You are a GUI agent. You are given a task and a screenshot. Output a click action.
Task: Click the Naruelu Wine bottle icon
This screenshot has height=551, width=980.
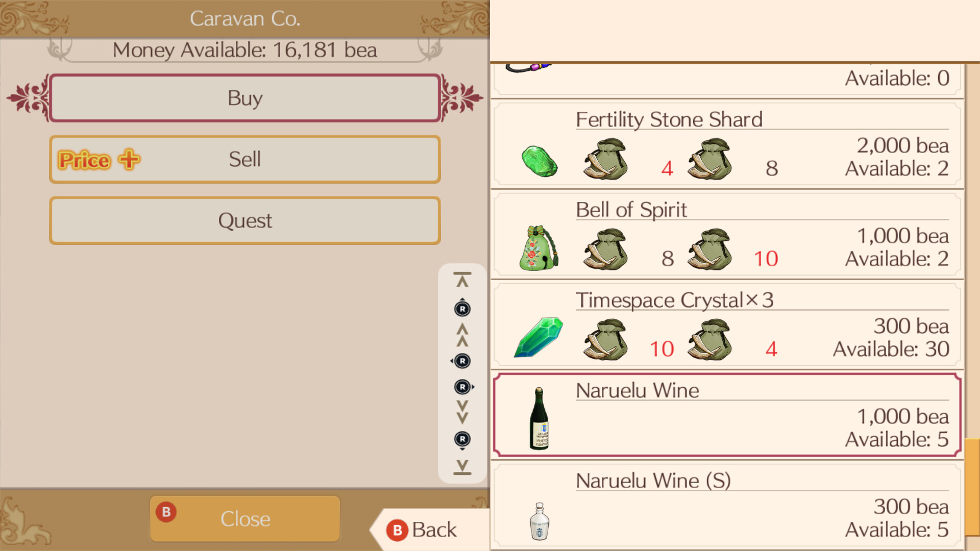539,418
